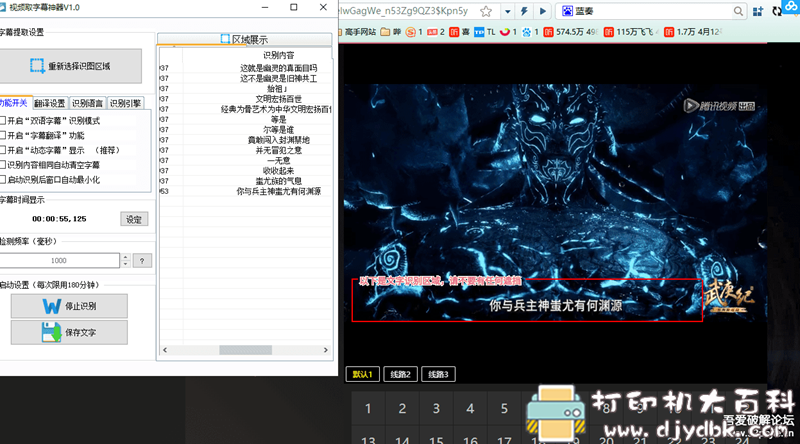Select the row 这就是幽灵的真面目吗
800x444 pixels.
click(245, 68)
